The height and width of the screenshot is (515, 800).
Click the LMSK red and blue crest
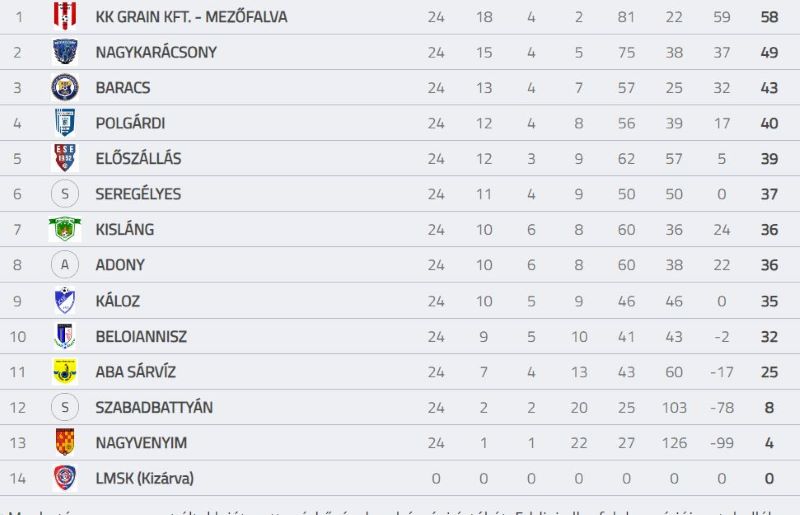[x=65, y=478]
